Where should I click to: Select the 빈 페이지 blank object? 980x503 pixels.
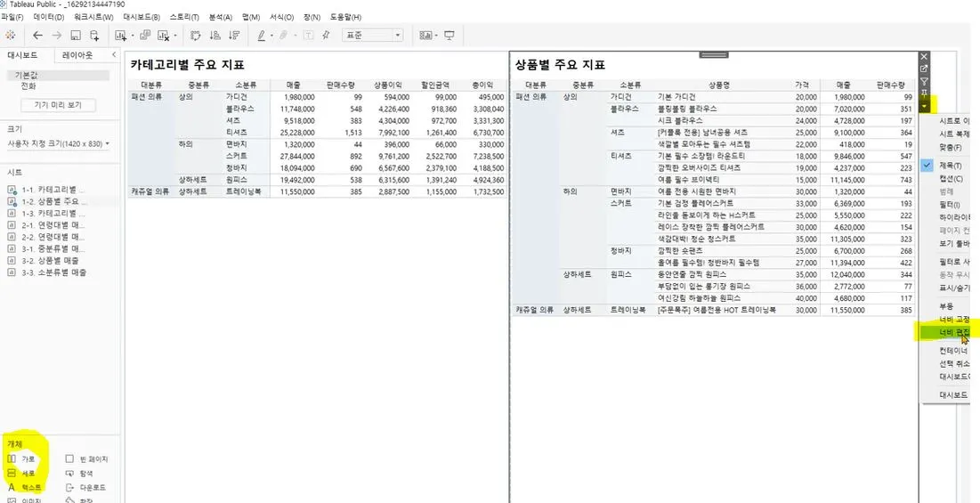[x=87, y=458]
